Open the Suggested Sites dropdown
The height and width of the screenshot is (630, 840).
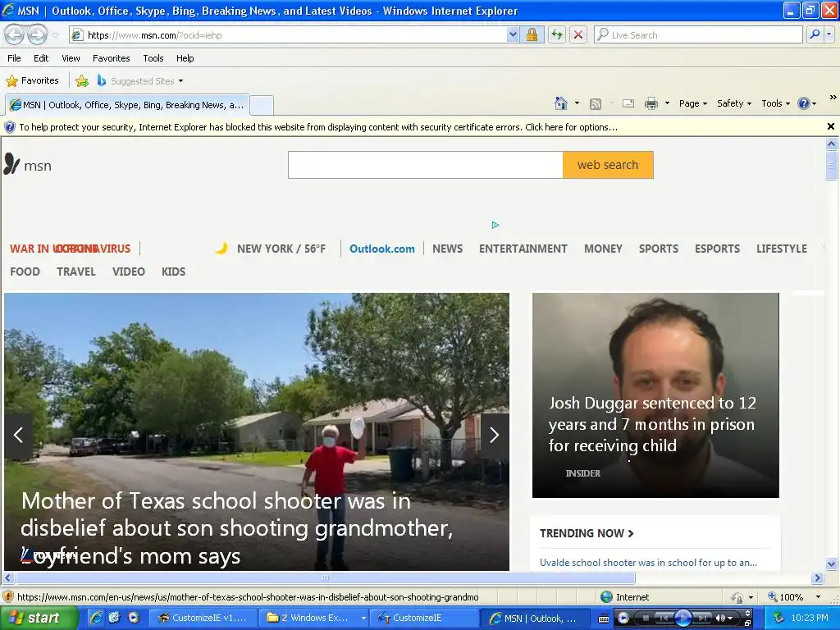click(x=140, y=81)
